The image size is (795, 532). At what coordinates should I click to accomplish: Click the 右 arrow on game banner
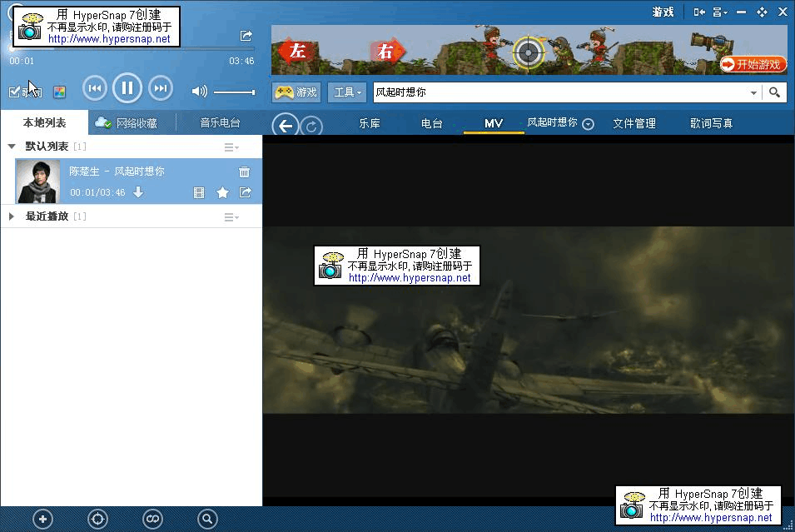click(x=387, y=51)
